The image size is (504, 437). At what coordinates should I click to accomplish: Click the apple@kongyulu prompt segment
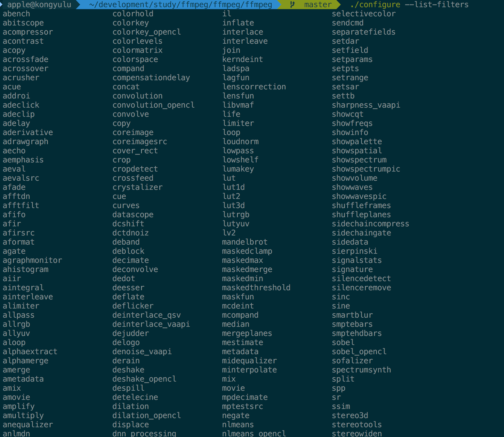click(39, 5)
